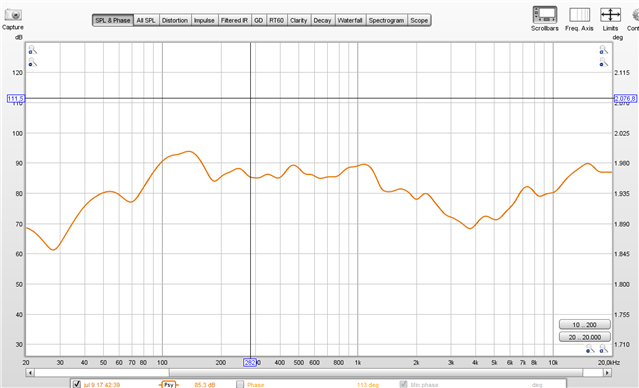Toggle the Scrollbars graph option
Viewport: 639px width, 388px height.
point(544,15)
